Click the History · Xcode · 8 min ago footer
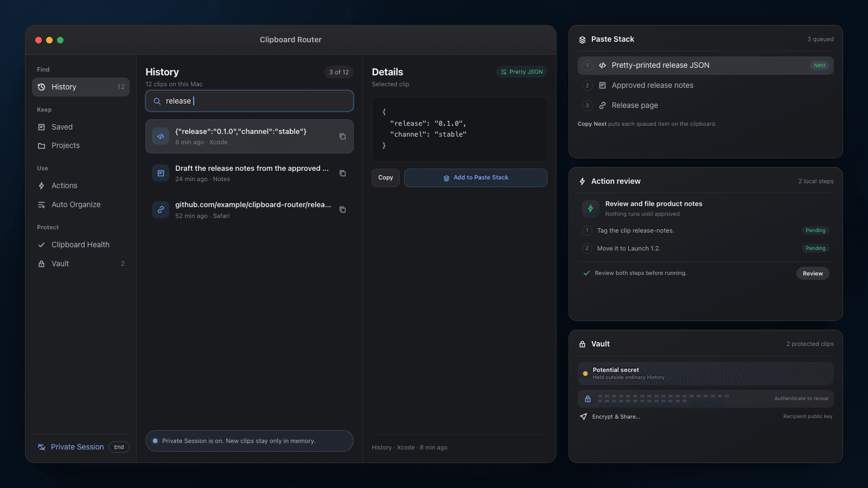 pyautogui.click(x=410, y=447)
